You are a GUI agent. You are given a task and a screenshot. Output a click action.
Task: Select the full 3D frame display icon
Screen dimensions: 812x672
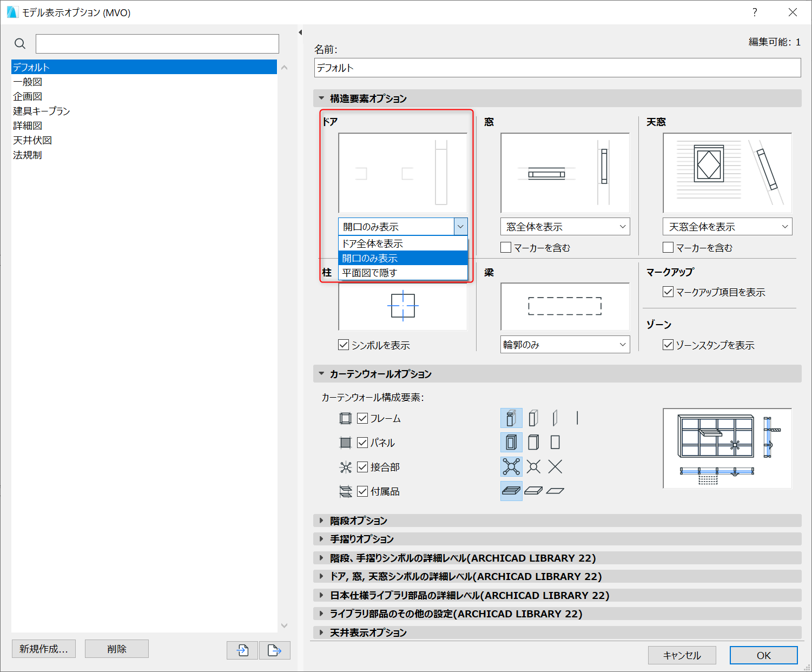511,418
